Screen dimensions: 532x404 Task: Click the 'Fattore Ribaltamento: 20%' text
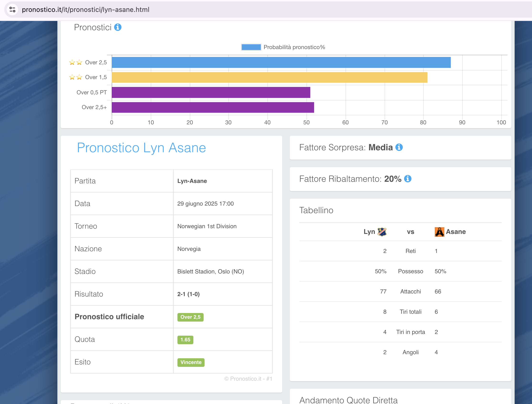(350, 179)
